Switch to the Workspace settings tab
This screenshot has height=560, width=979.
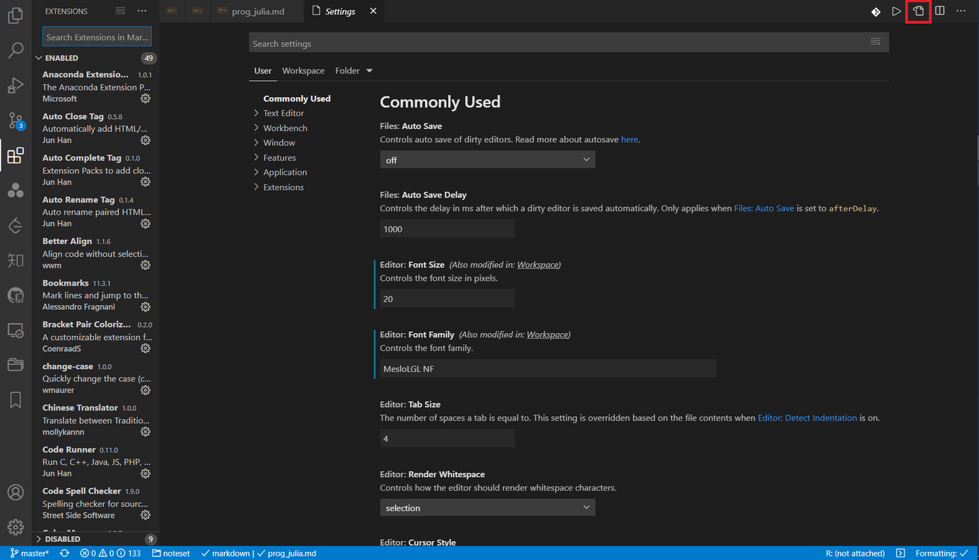(x=303, y=70)
